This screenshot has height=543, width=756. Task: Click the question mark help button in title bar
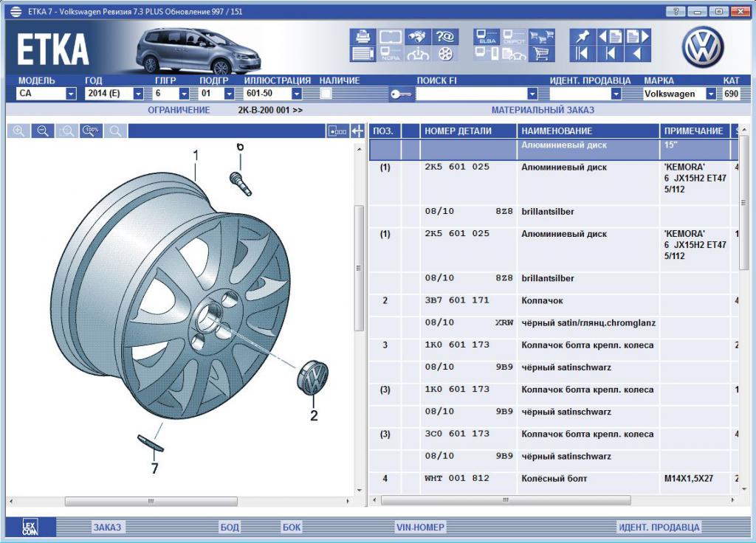[x=676, y=11]
